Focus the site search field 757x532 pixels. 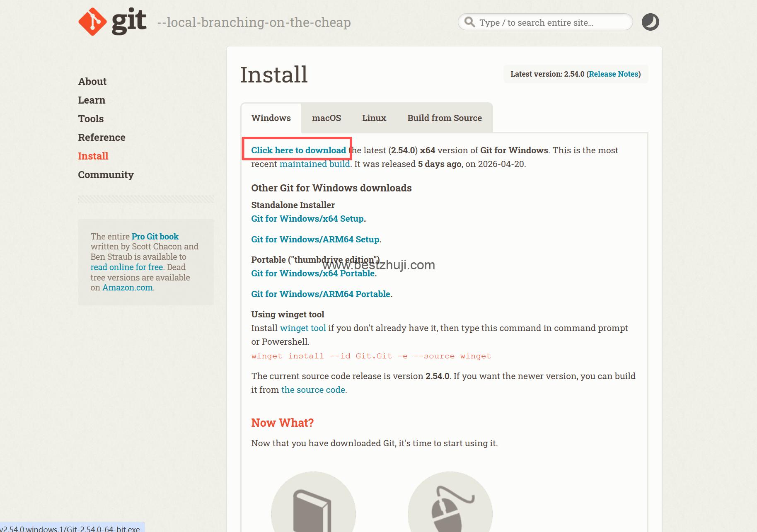pyautogui.click(x=545, y=22)
